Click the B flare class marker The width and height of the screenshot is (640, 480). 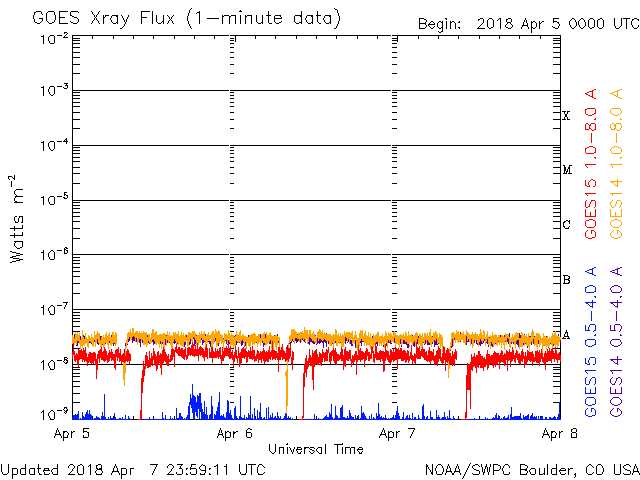(566, 280)
